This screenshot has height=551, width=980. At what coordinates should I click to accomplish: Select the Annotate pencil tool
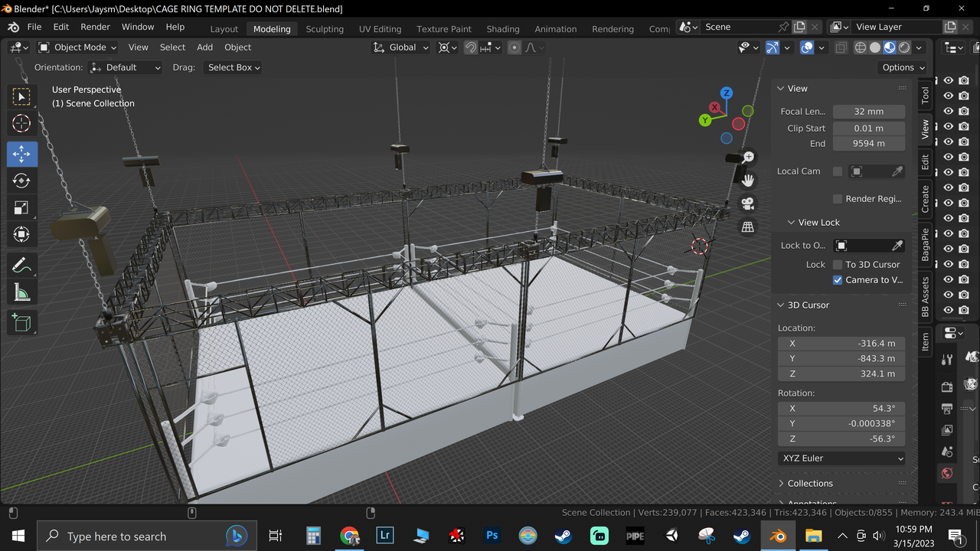[21, 266]
